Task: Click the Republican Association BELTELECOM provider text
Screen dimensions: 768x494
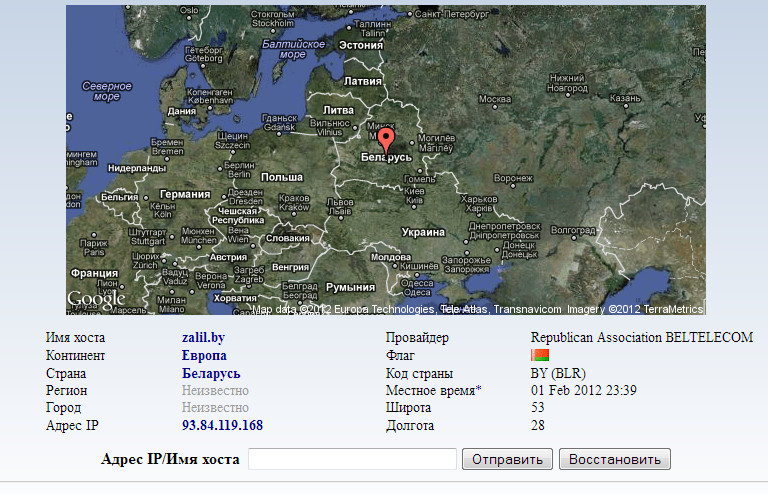Action: click(x=642, y=337)
